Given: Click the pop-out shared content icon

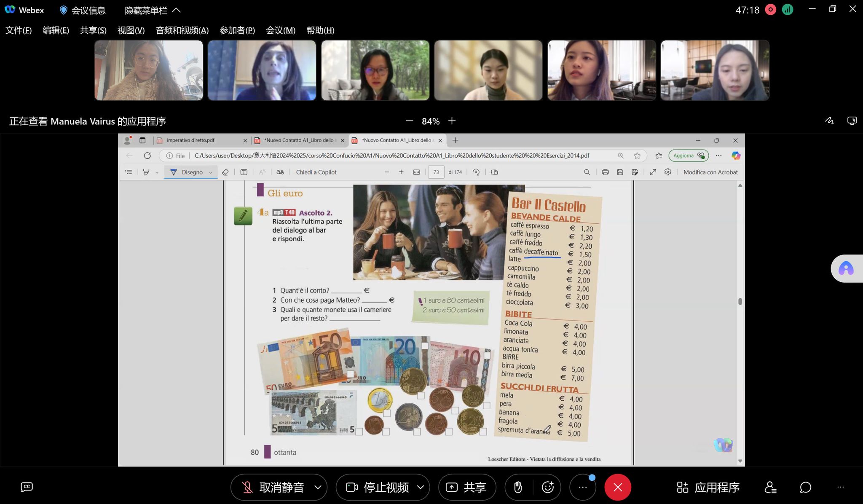Looking at the screenshot, I should click(x=852, y=121).
